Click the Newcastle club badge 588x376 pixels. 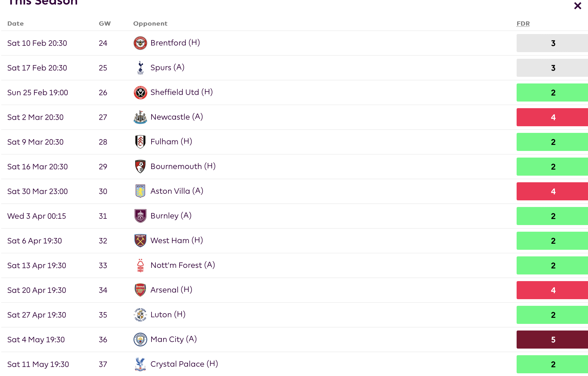[x=140, y=117]
